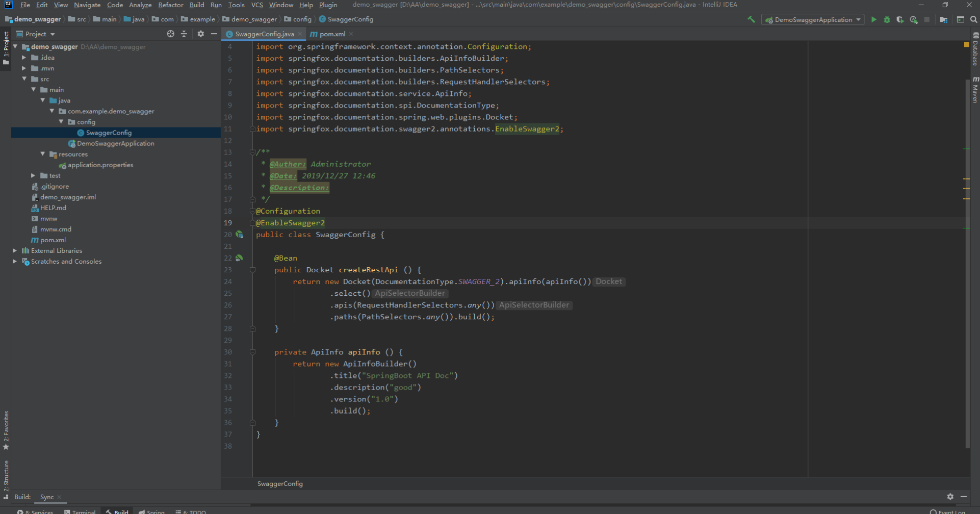Collapse the src folder
The height and width of the screenshot is (514, 980).
[24, 79]
